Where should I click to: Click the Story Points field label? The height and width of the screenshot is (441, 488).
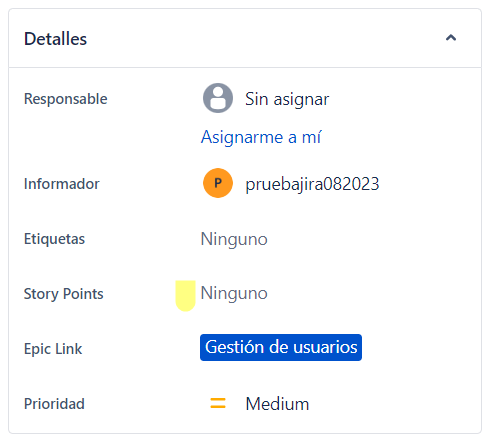click(64, 294)
